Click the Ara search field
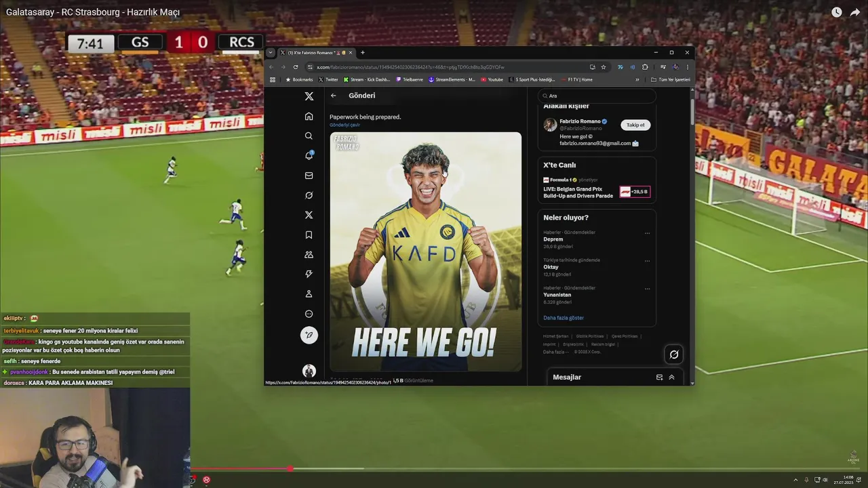Image resolution: width=868 pixels, height=488 pixels. [x=597, y=96]
